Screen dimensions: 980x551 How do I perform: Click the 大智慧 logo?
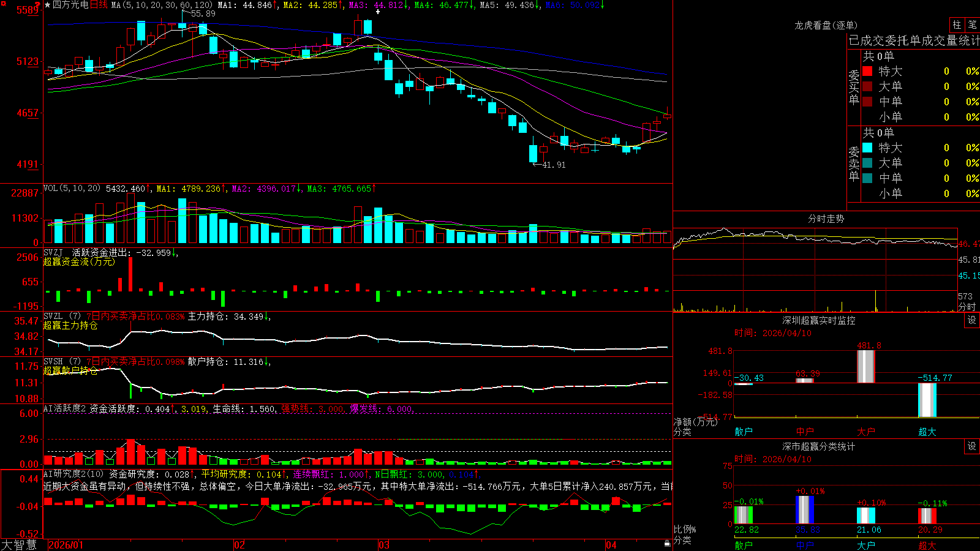coord(19,544)
